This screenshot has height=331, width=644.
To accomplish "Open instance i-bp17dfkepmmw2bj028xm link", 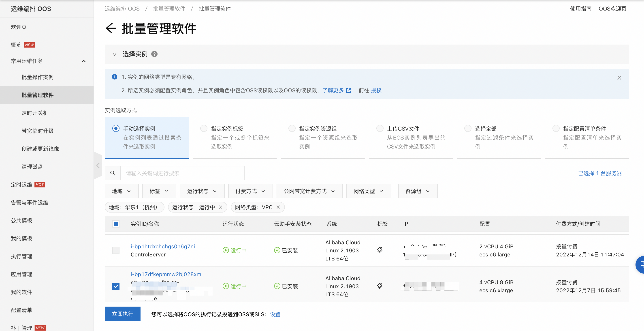I will (x=166, y=274).
